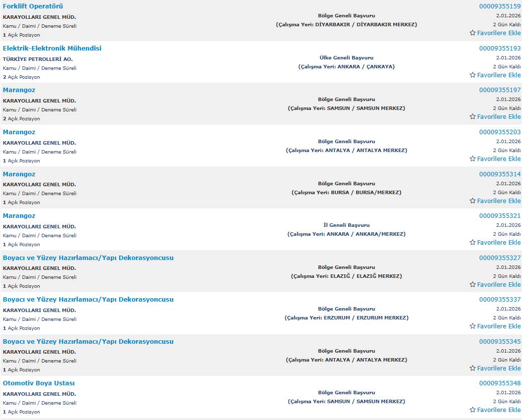Screen dimensions: 522x420
Task: Star the Marangoz job in Samsun
Action: click(472, 117)
